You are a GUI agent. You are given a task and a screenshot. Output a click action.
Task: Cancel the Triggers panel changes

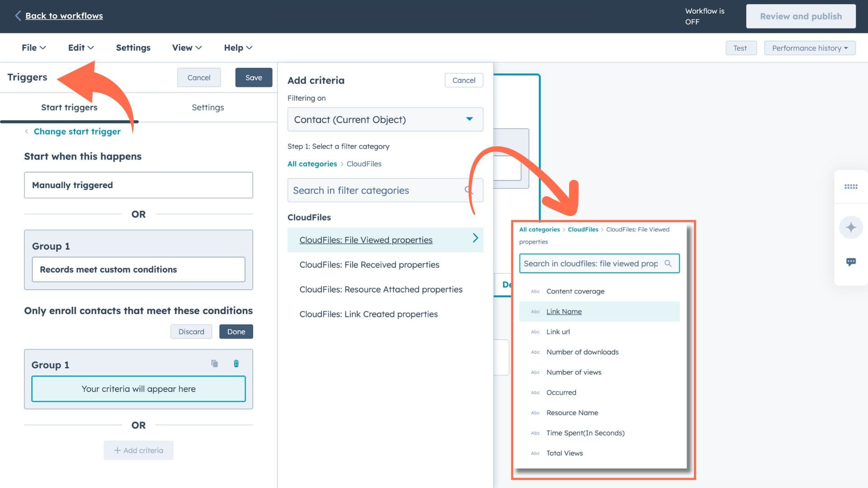coord(199,78)
